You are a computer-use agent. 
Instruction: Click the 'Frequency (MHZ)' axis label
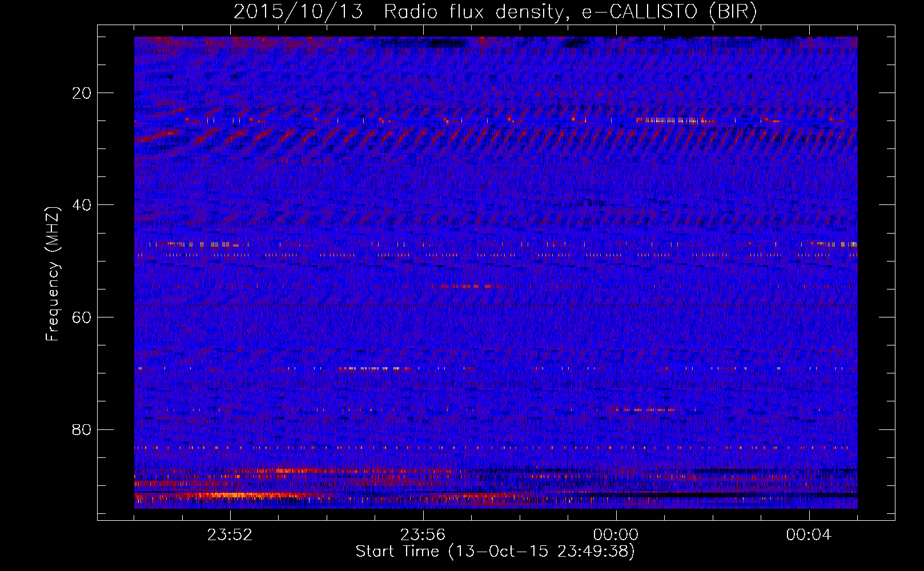click(53, 274)
